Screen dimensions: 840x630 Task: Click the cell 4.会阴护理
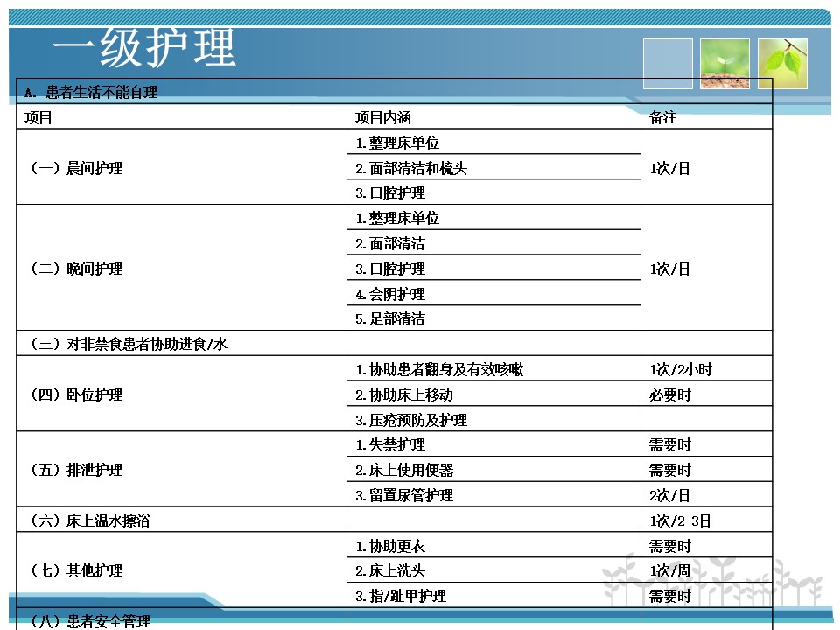click(x=493, y=293)
